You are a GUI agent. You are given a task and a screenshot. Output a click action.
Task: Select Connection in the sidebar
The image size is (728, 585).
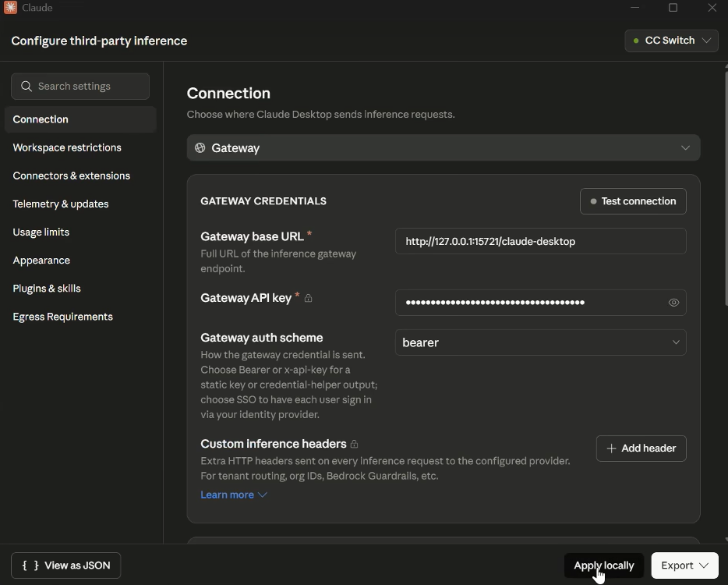pyautogui.click(x=80, y=119)
